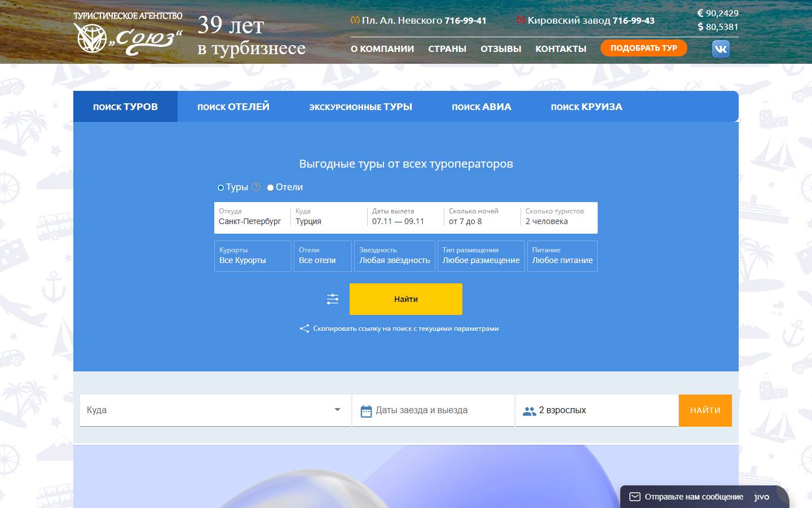Select the Туры radio button
The height and width of the screenshot is (508, 812).
pos(220,187)
